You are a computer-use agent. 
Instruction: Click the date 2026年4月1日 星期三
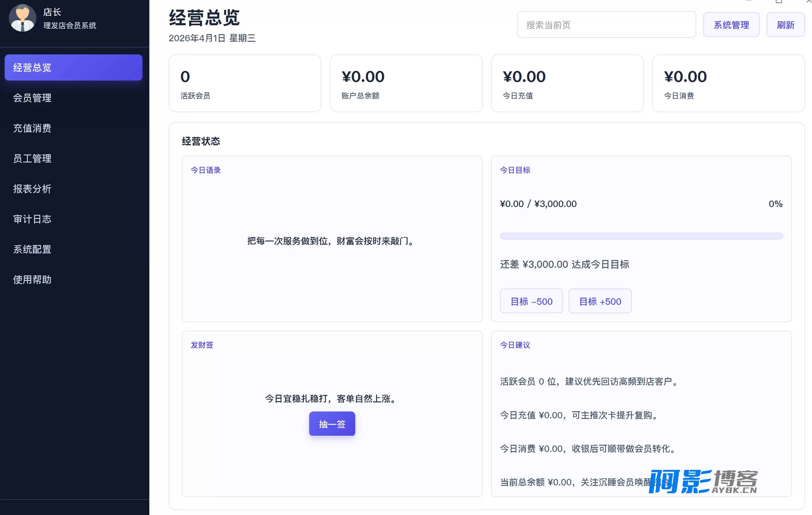tap(212, 38)
